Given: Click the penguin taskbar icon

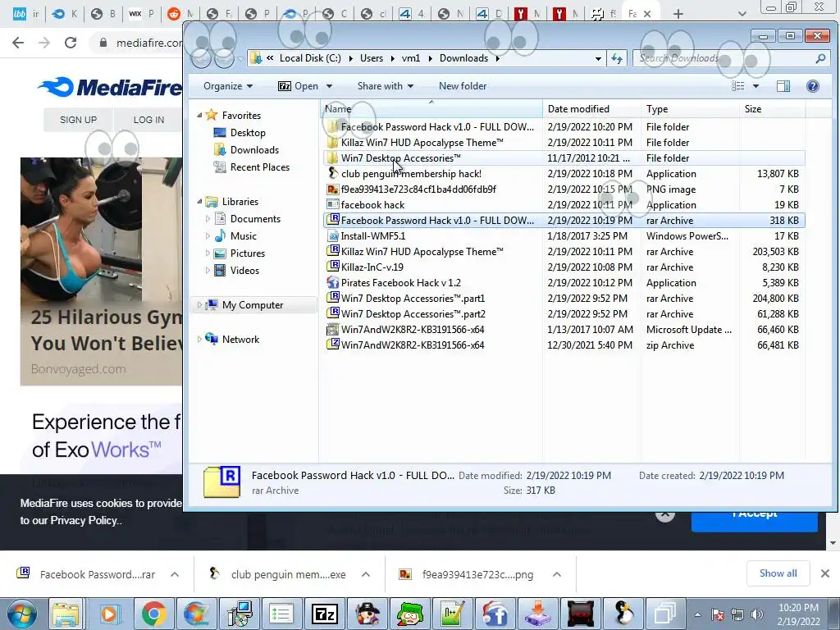Looking at the screenshot, I should 623,614.
